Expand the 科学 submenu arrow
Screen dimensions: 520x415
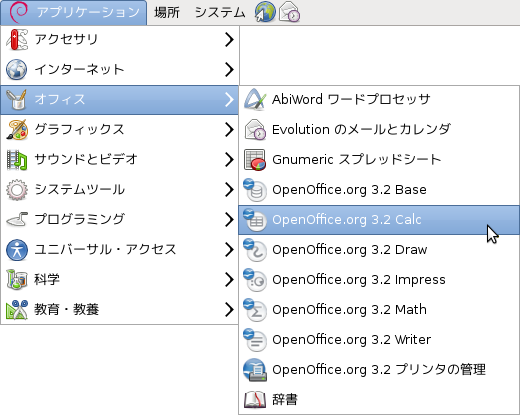229,279
